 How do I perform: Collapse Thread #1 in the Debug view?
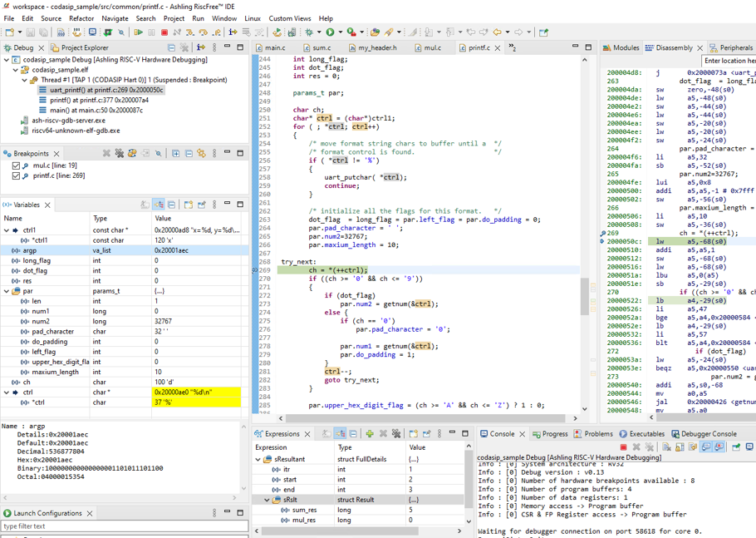(x=24, y=80)
